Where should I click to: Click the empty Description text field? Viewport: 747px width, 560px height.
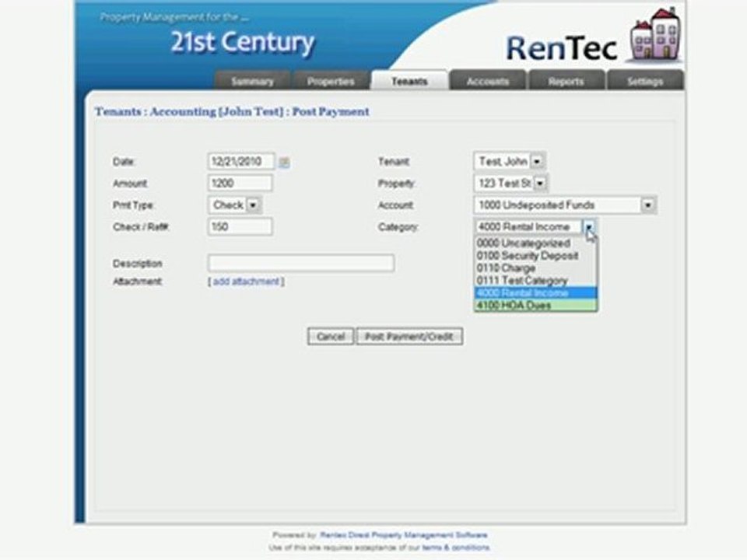point(301,264)
